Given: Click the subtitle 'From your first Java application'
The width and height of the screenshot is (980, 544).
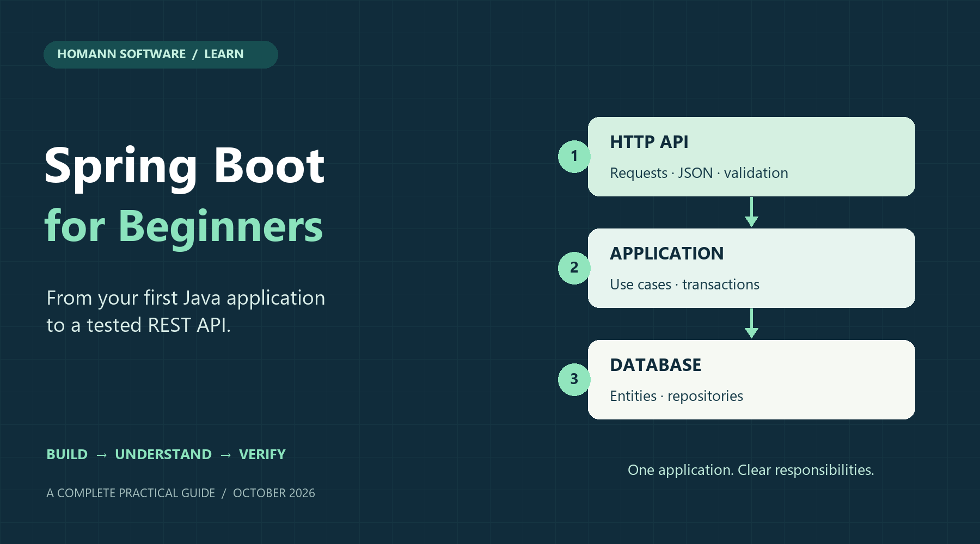Looking at the screenshot, I should pos(186,298).
